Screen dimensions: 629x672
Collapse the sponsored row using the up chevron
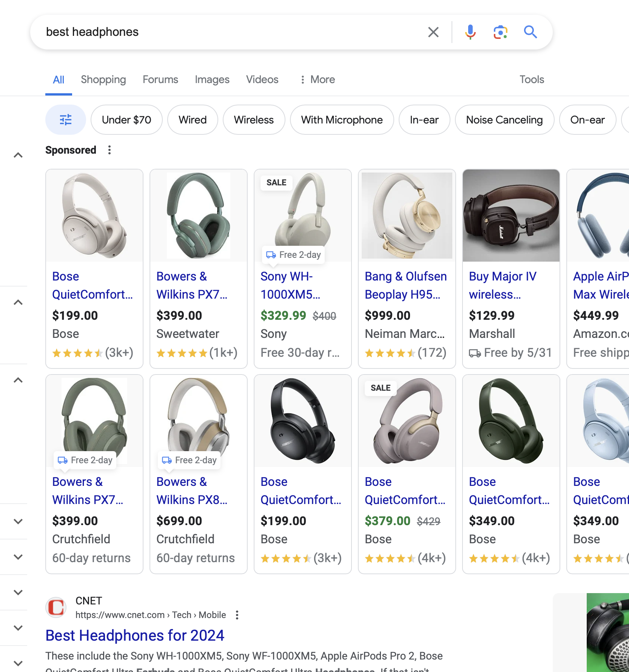pos(18,155)
